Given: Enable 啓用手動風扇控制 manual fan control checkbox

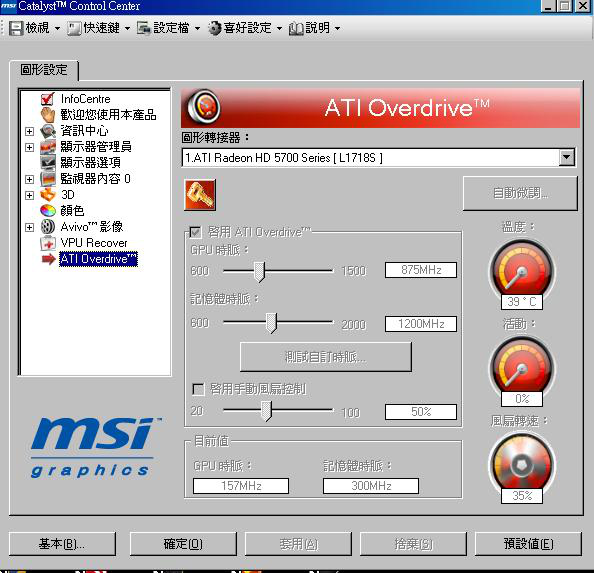Looking at the screenshot, I should [199, 389].
